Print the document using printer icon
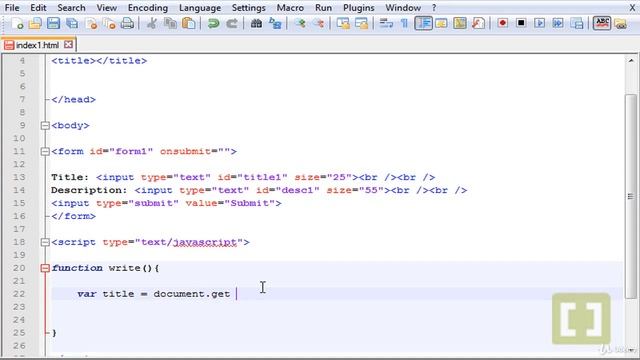 coord(128,23)
